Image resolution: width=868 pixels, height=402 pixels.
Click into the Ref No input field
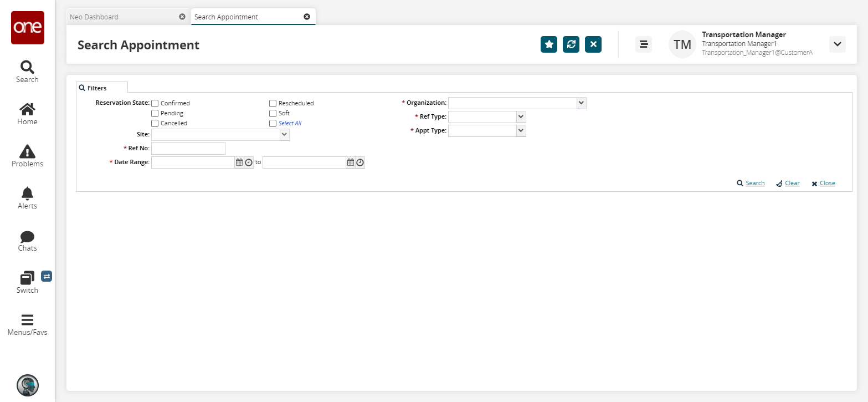pos(188,149)
